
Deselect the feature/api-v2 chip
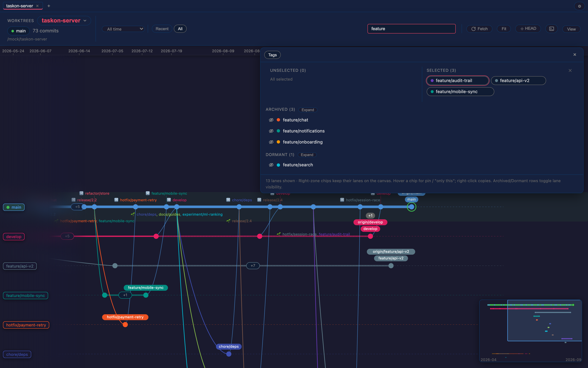coord(518,81)
